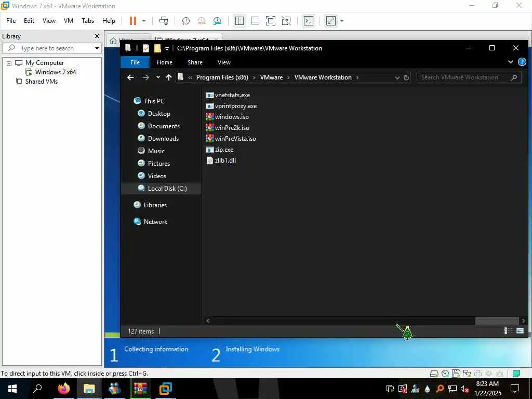Click horizontal scrollbar left arrow
Viewport: 532px width, 399px height.
208,321
